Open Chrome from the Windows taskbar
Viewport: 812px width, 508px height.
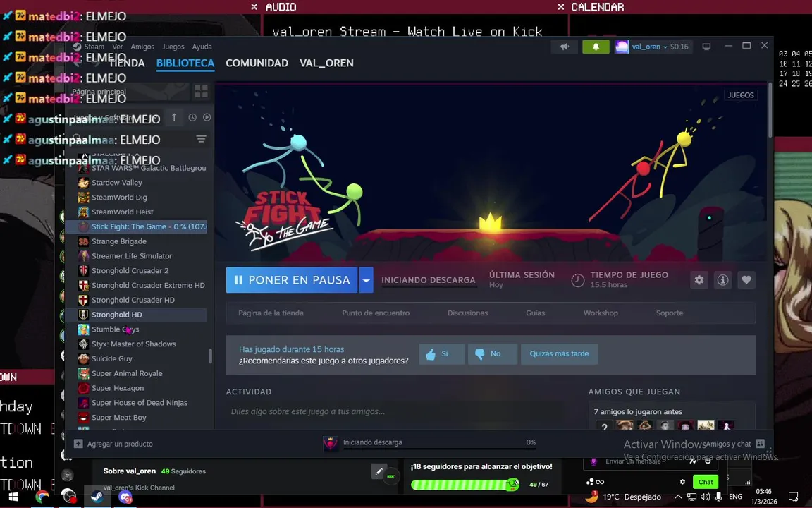pos(42,497)
